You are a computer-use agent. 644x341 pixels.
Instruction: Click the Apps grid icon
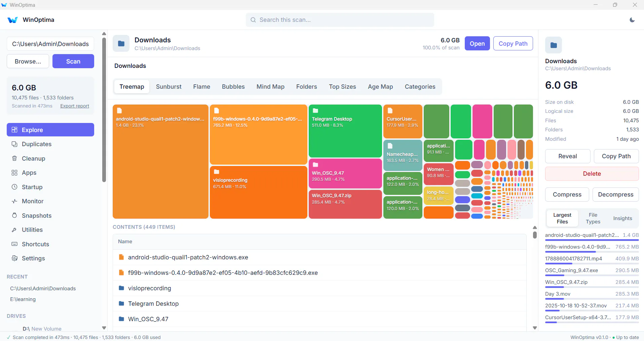tap(14, 173)
